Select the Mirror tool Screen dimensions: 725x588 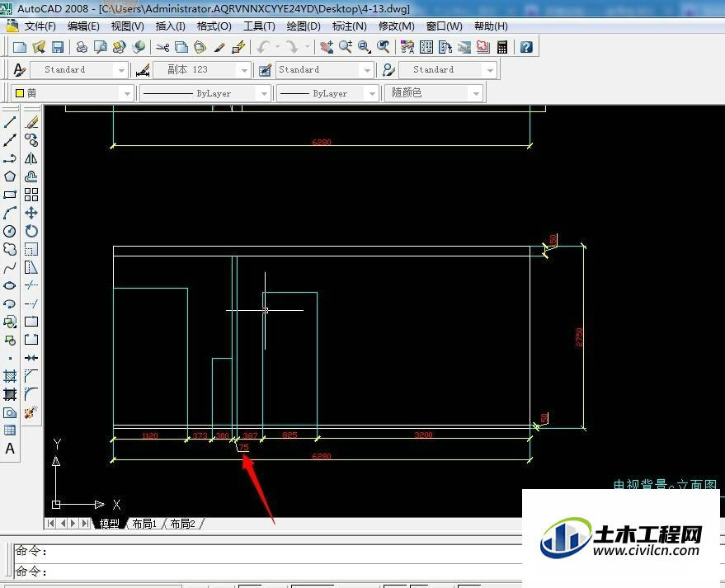(31, 158)
